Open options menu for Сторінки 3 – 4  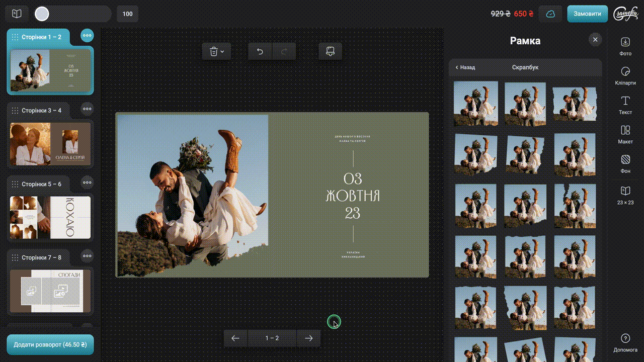click(x=87, y=109)
